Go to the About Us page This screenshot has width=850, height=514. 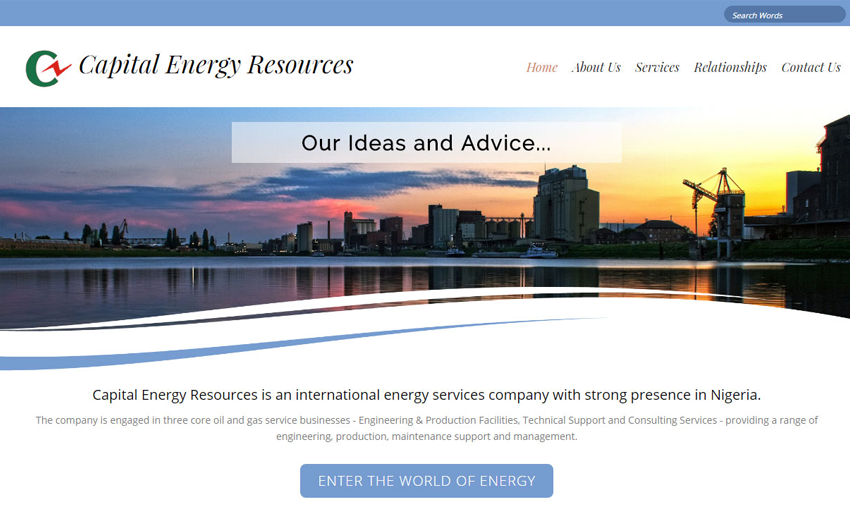595,68
